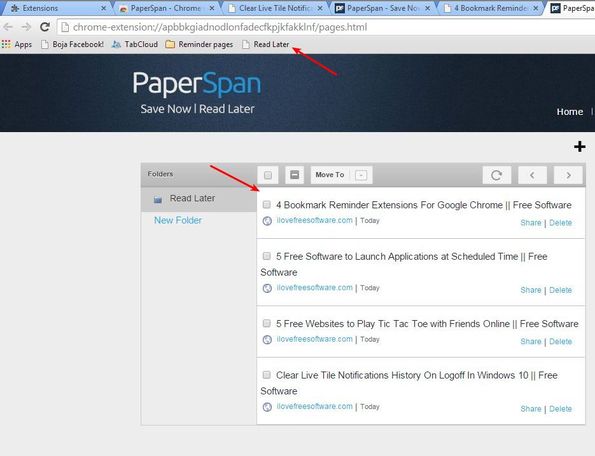Image resolution: width=595 pixels, height=456 pixels.
Task: Switch to PaperSpan - Save Now tab
Action: [381, 8]
